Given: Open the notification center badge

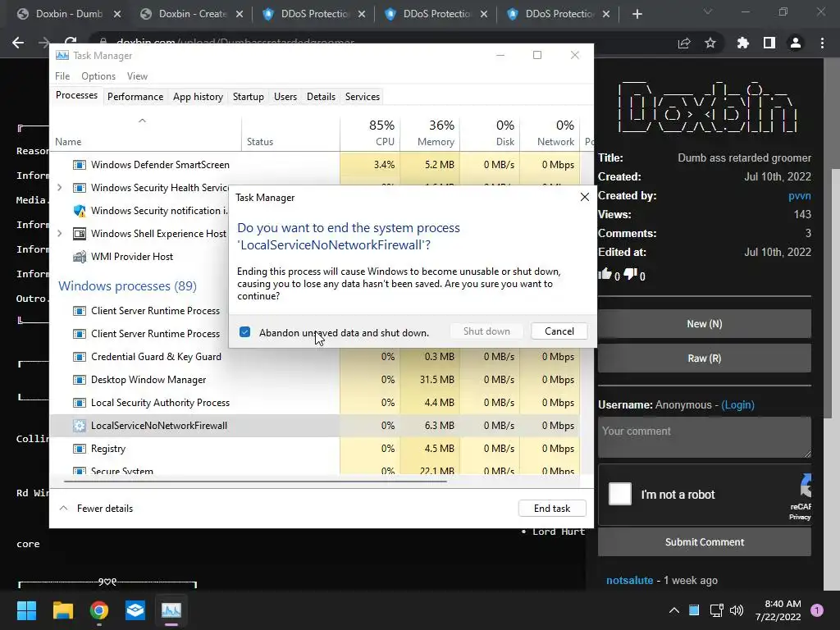Looking at the screenshot, I should pos(817,610).
